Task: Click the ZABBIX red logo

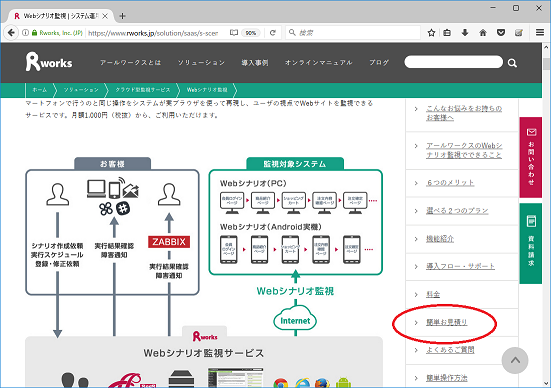Action: pos(169,242)
